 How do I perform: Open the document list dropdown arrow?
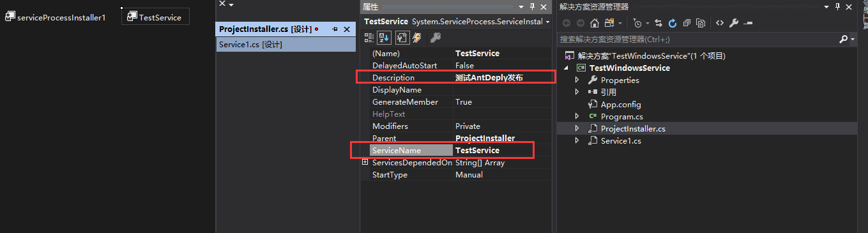point(231,5)
